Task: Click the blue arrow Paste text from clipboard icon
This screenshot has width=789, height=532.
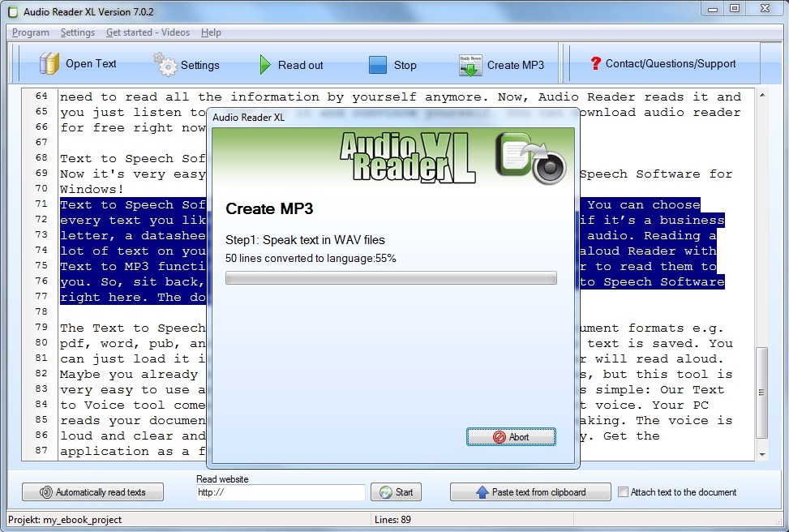Action: coord(482,492)
